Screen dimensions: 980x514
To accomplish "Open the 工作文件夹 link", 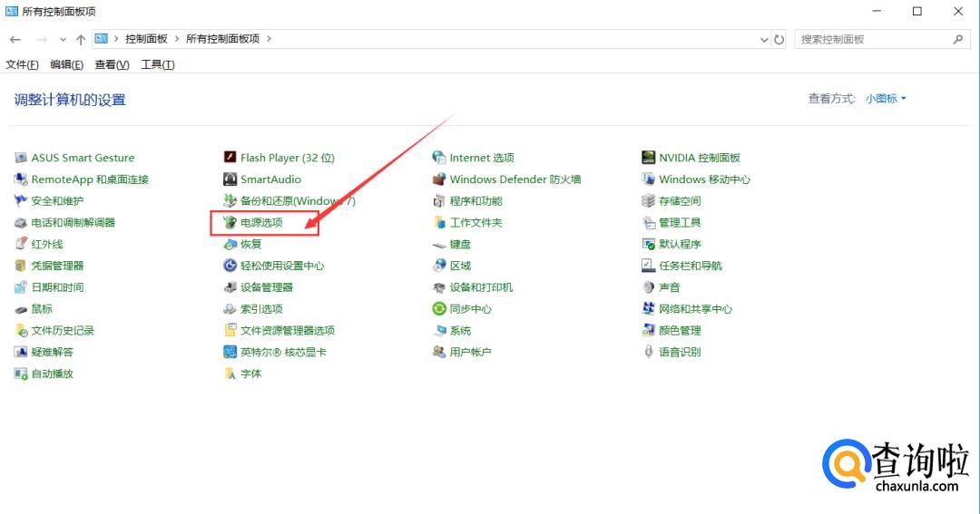I will coord(475,222).
